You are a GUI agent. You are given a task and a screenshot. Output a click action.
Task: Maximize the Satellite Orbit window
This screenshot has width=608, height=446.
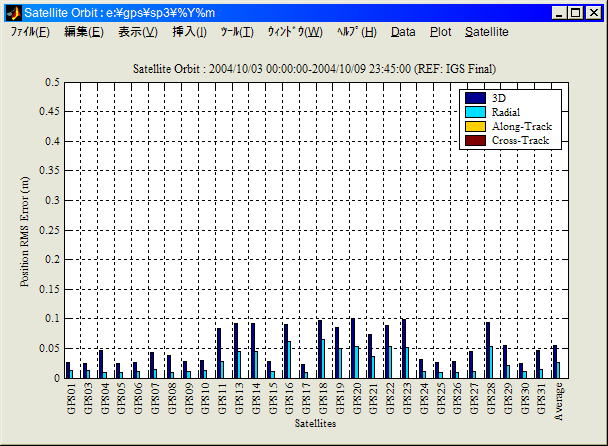pyautogui.click(x=575, y=13)
